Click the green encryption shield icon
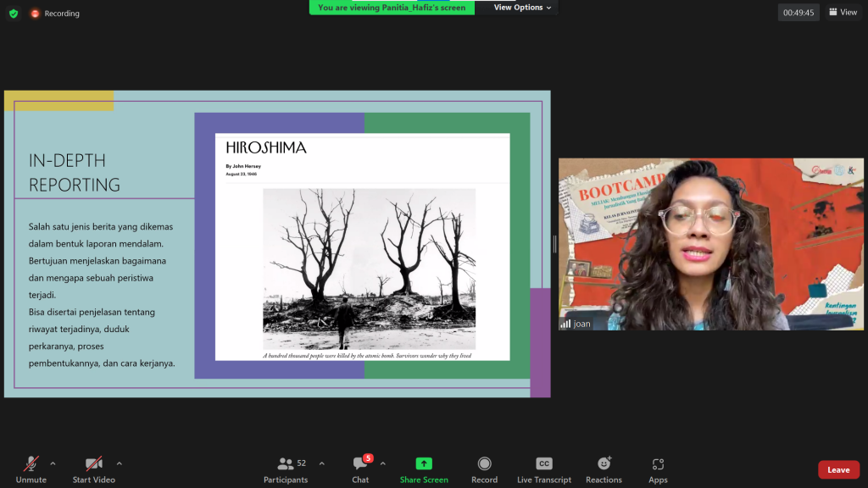Screen dimensions: 868x488 tap(14, 14)
